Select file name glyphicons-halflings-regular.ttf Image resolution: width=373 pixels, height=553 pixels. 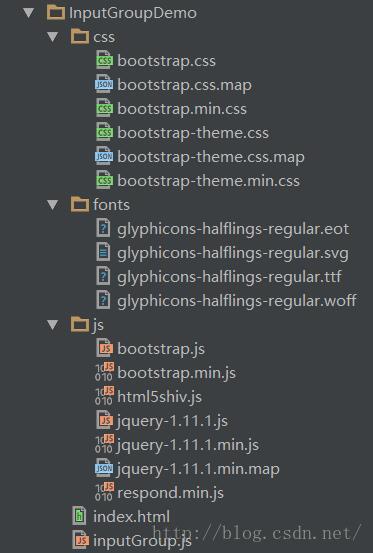229,278
